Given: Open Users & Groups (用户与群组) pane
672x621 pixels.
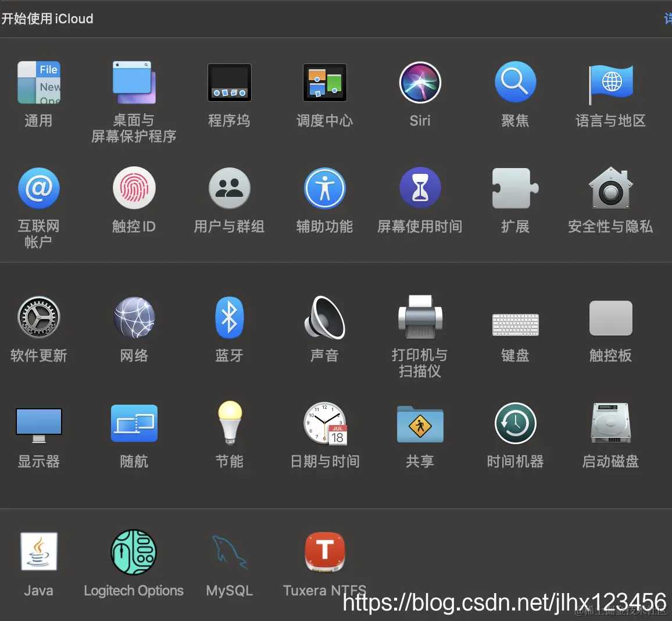Looking at the screenshot, I should pos(229,188).
